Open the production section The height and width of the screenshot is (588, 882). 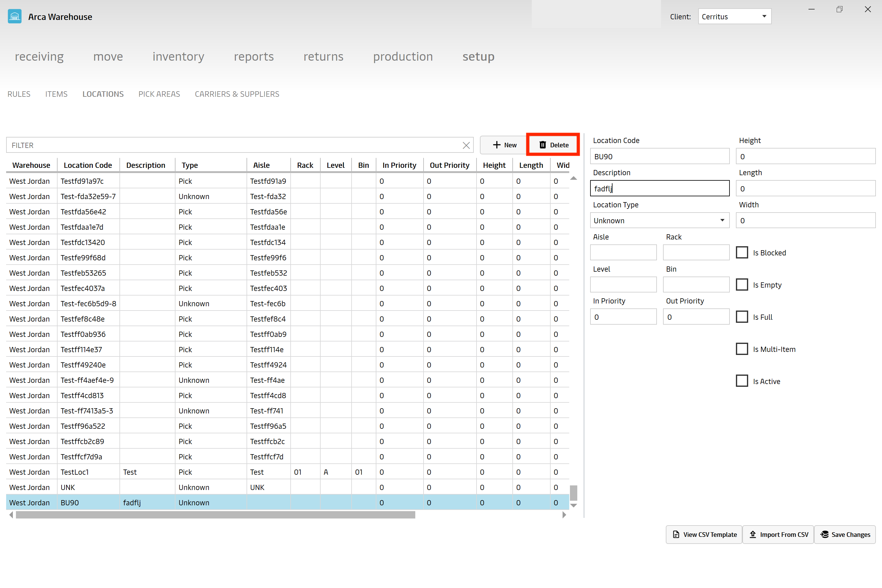tap(403, 56)
